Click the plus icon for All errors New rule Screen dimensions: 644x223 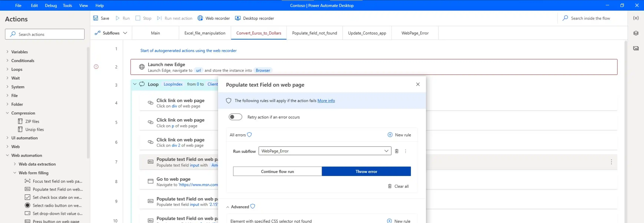coord(390,135)
